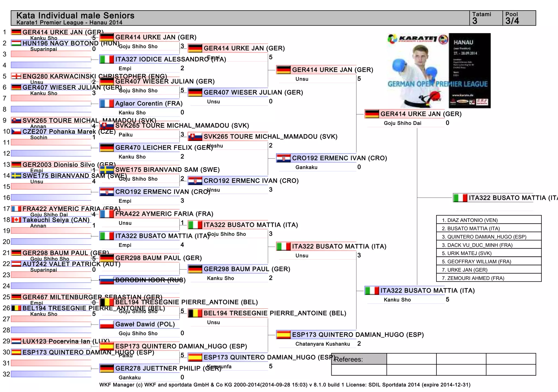Click the England flag beside KARWACINSKI CHRISTOPHER

16,76
